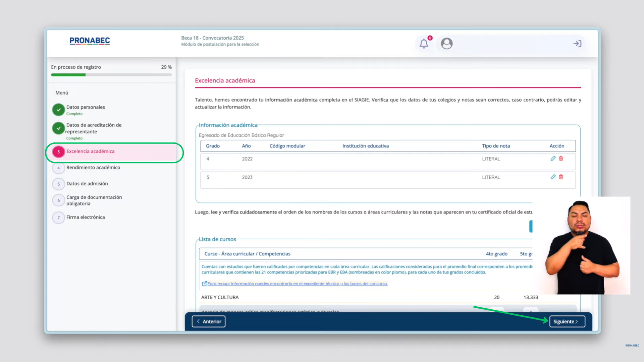The width and height of the screenshot is (644, 362).
Task: Click Beca 18 - Convocatoria 2025 title
Action: point(212,38)
